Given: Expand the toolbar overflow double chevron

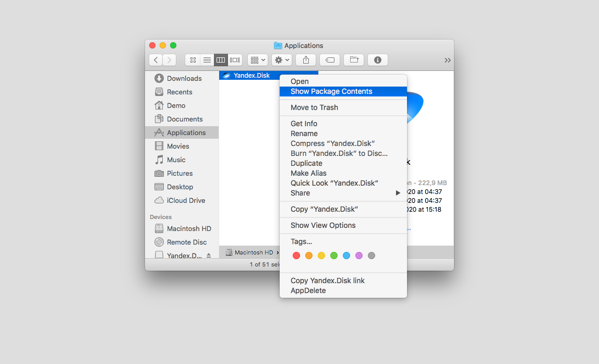Looking at the screenshot, I should [447, 60].
